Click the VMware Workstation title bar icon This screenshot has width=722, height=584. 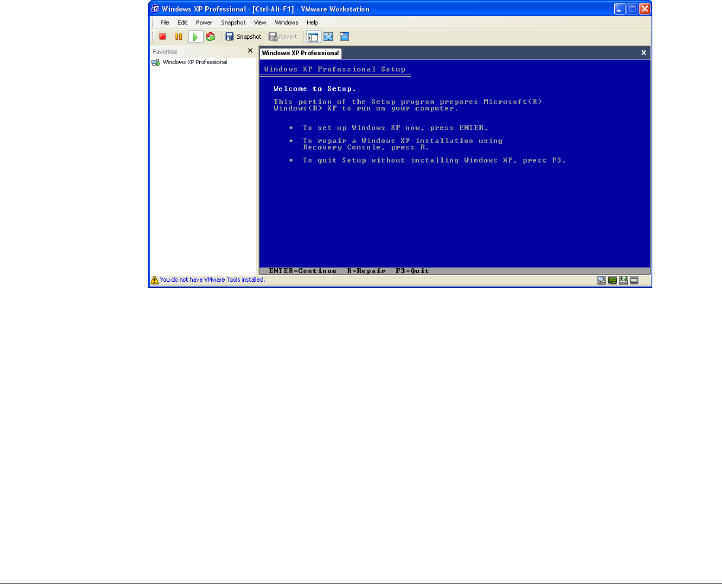155,9
